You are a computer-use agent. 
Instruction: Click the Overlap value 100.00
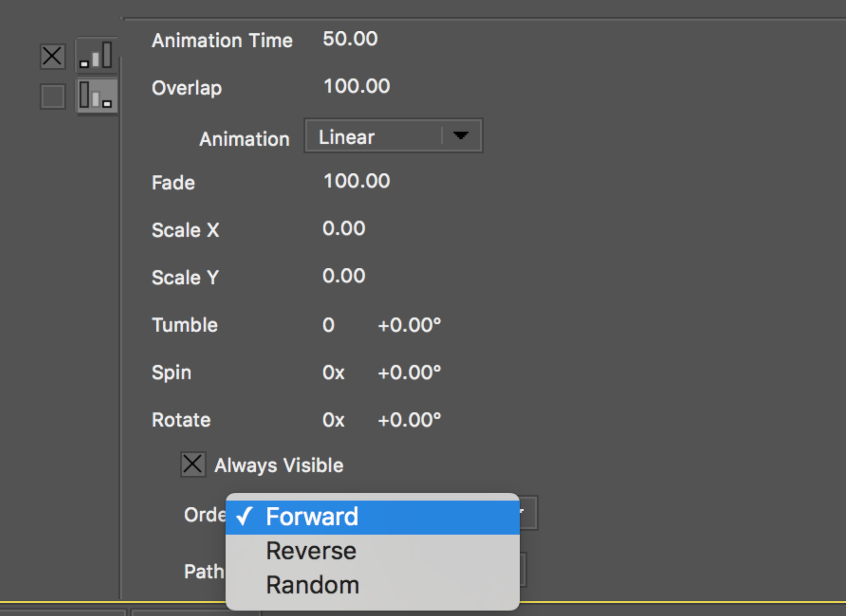[356, 86]
